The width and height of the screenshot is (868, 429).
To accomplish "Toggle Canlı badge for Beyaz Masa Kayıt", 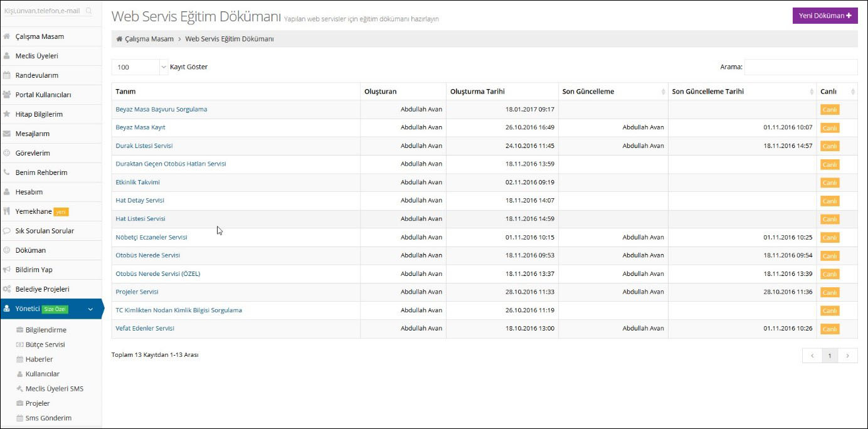I will click(829, 128).
